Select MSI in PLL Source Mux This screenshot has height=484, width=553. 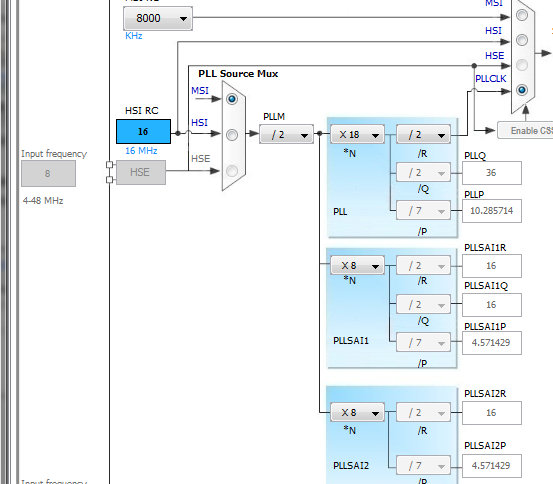click(232, 99)
